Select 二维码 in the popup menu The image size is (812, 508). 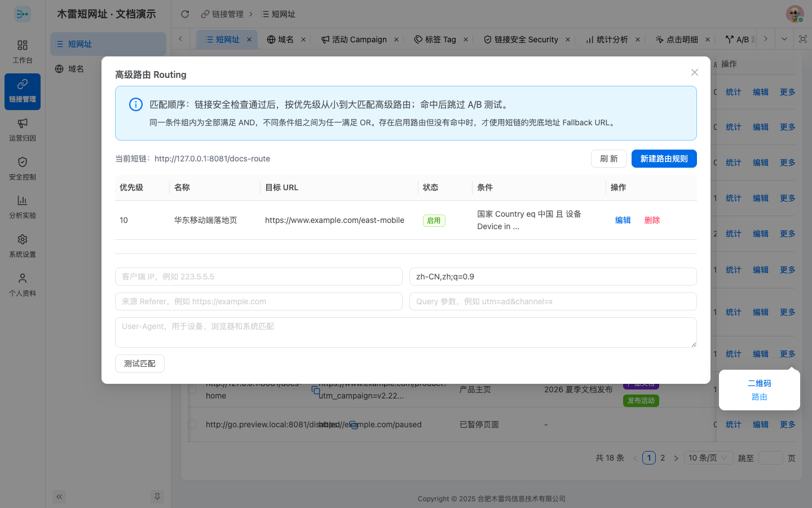[760, 383]
